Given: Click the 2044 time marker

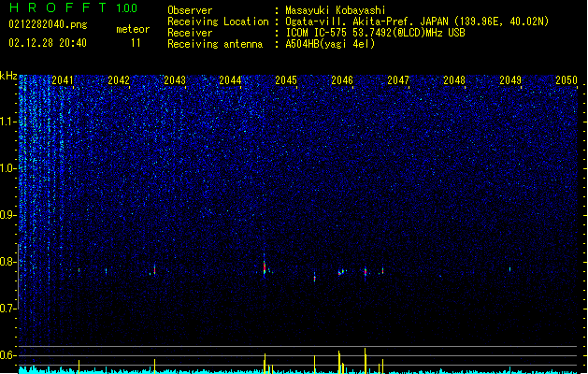Looking at the screenshot, I should coord(230,80).
